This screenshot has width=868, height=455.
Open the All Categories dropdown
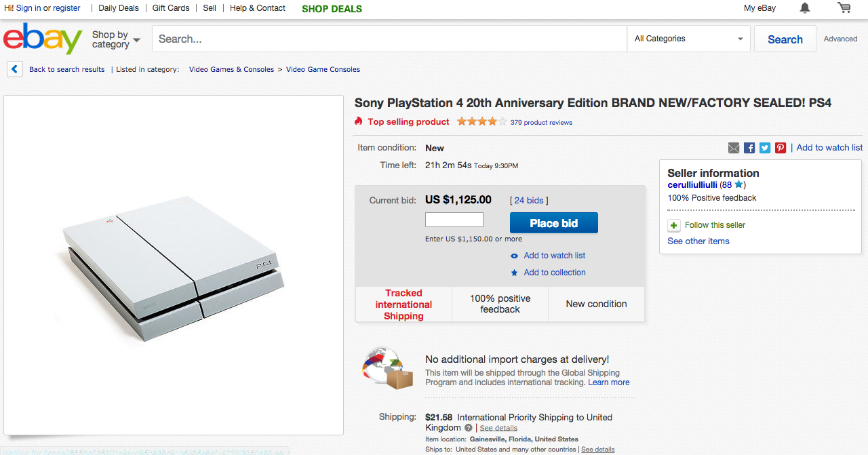[x=688, y=39]
